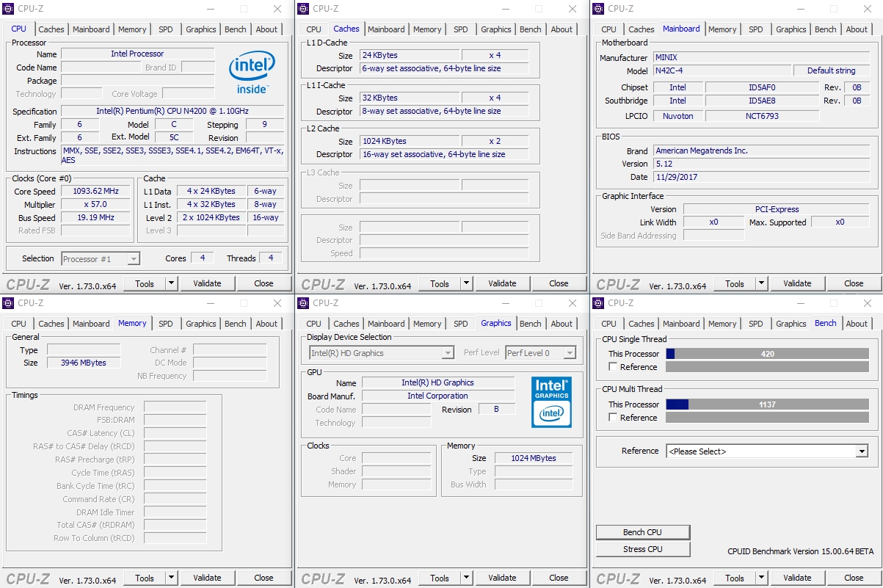Screen dimensions: 883x588
Task: Click the LPCIO chip value NCT6793
Action: click(763, 116)
